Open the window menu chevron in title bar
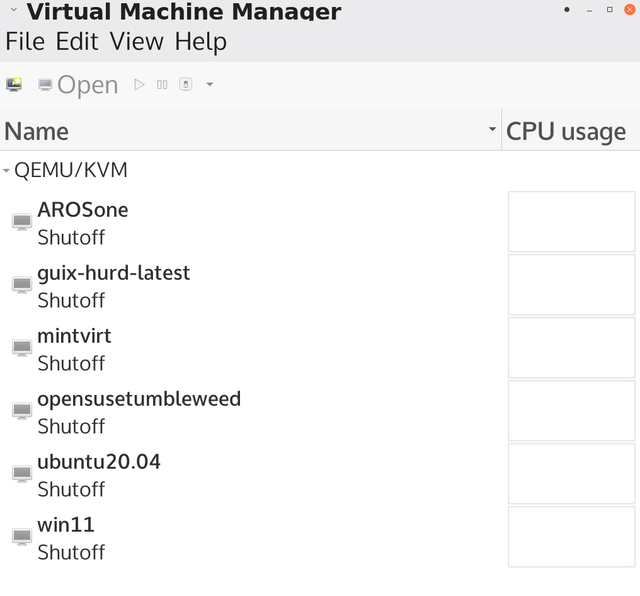Image resolution: width=640 pixels, height=596 pixels. (13, 9)
